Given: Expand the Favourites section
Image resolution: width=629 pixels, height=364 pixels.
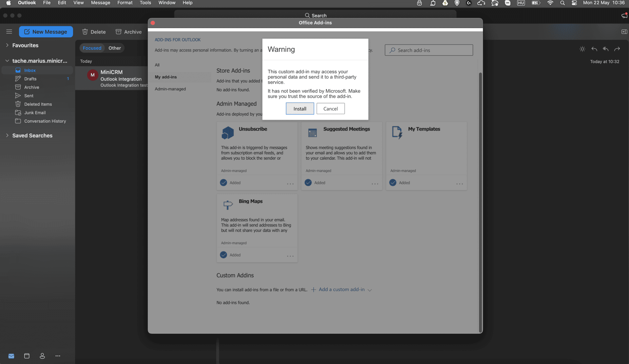Looking at the screenshot, I should (x=7, y=45).
